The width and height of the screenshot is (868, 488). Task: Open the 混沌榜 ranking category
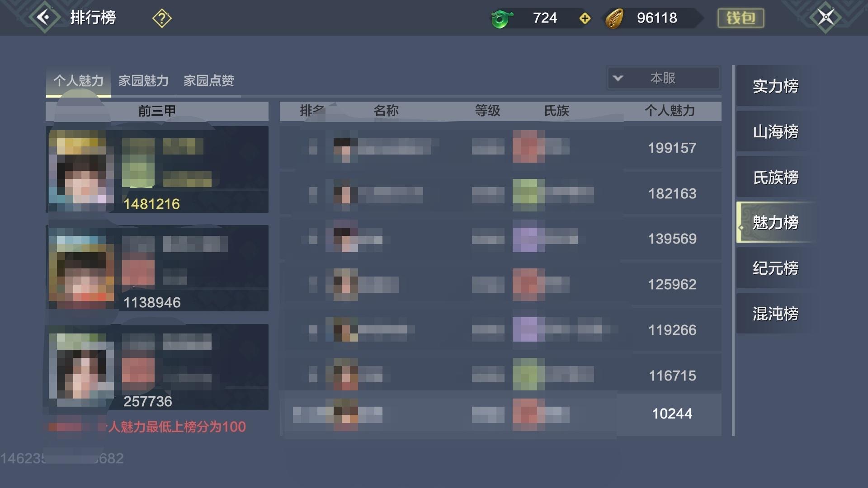[x=775, y=314]
